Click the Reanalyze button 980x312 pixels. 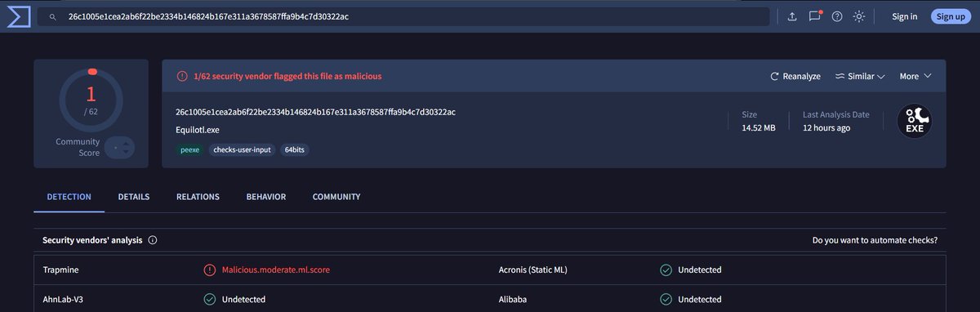[x=795, y=76]
